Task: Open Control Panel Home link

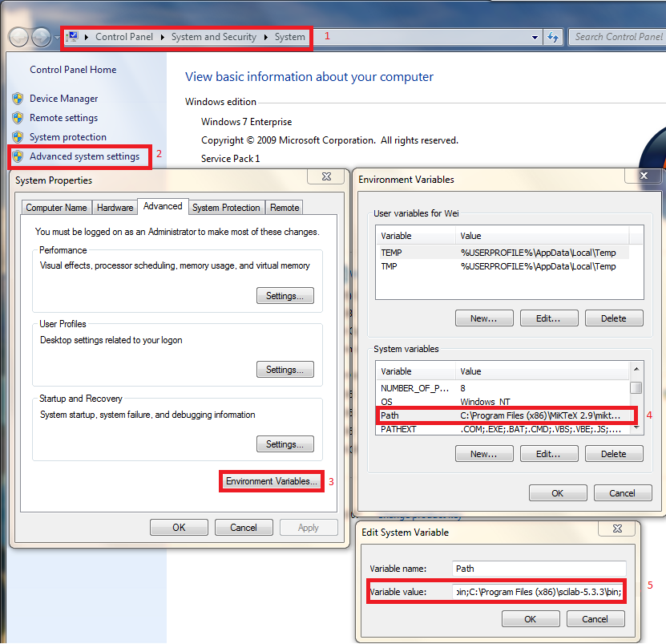Action: [x=73, y=70]
